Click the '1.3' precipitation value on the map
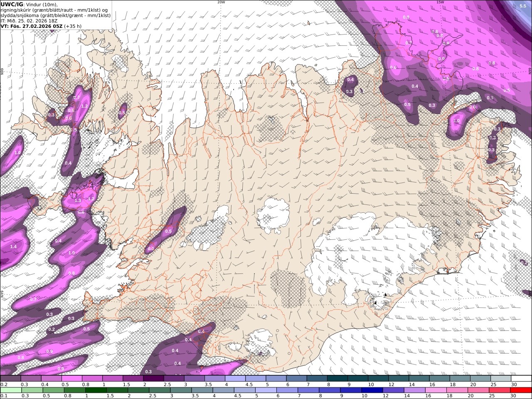Screen dimensions: 532x399 click(78, 201)
